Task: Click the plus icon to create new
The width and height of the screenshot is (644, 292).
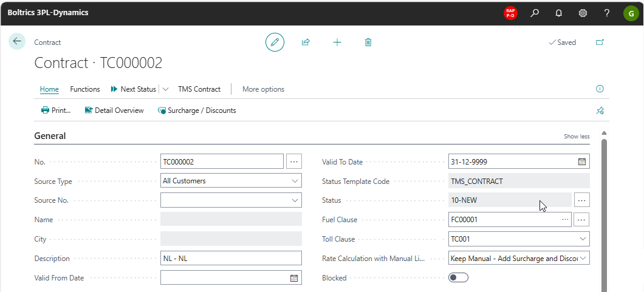Action: click(337, 42)
